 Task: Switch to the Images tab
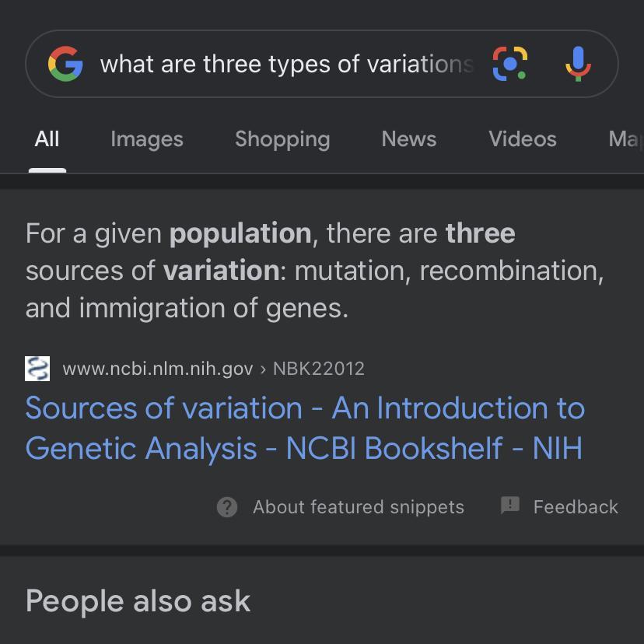[x=147, y=139]
